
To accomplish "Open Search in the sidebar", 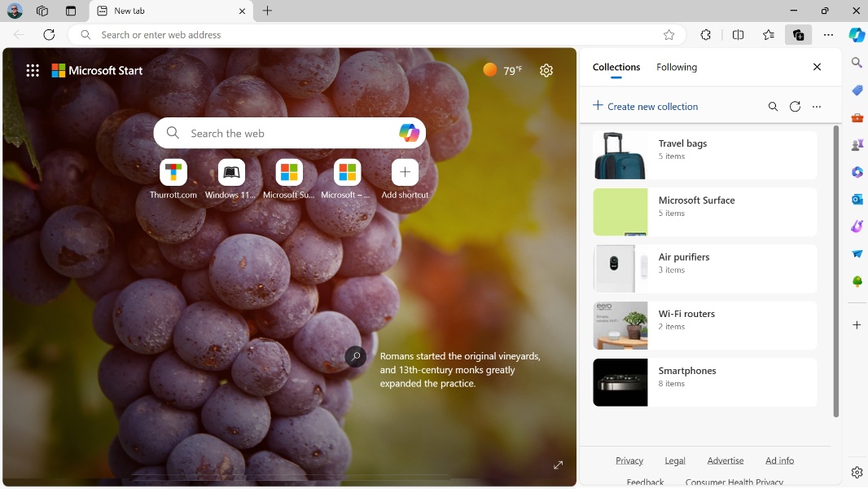I will [857, 63].
